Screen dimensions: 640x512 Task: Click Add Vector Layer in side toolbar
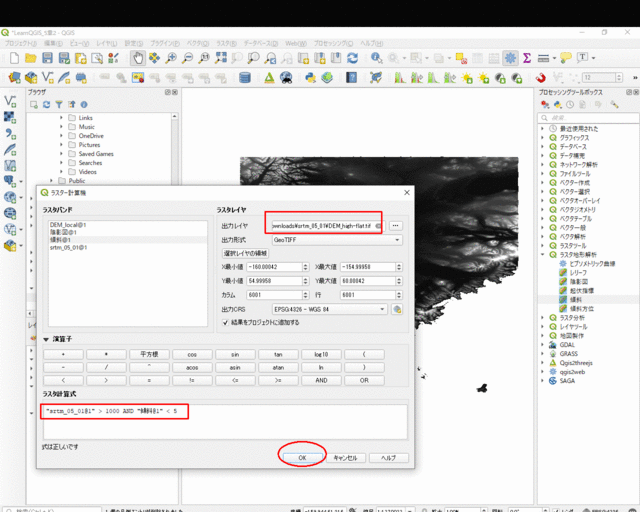[x=10, y=101]
